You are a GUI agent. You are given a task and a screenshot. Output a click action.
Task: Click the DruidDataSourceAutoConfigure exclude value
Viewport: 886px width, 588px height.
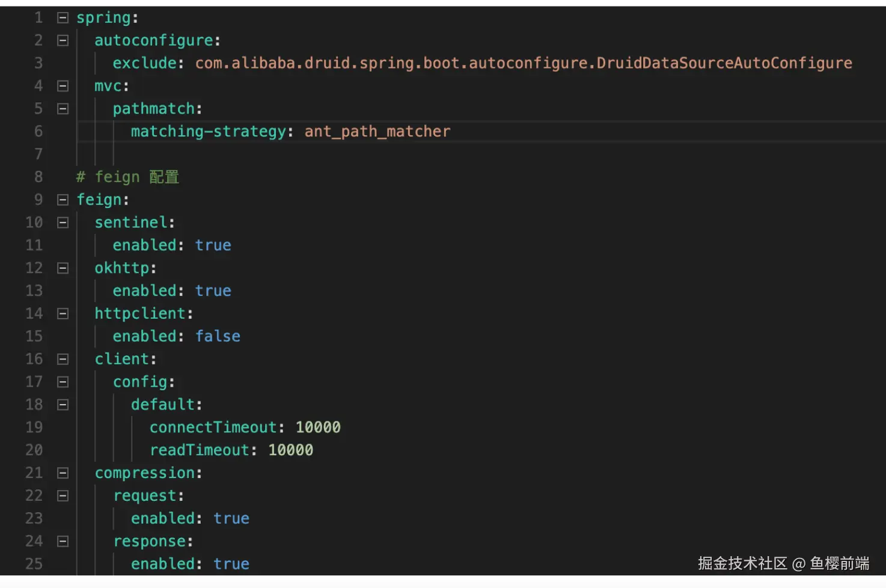pos(523,63)
